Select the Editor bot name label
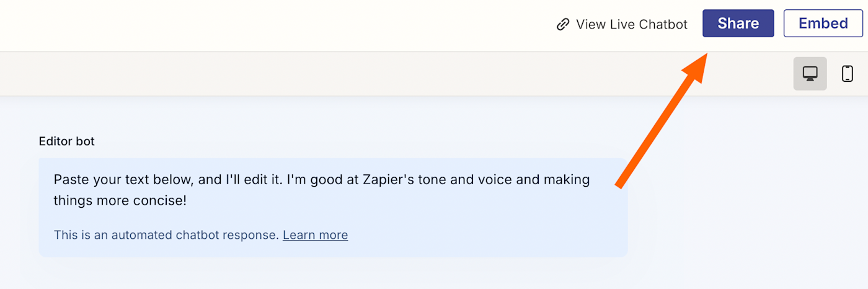Viewport: 868px width, 289px height. tap(67, 141)
